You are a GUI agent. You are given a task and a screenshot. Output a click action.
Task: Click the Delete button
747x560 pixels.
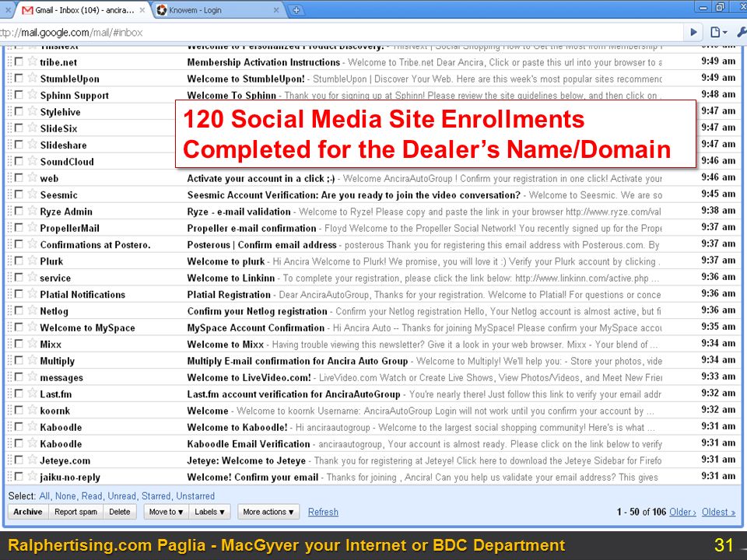tap(120, 512)
